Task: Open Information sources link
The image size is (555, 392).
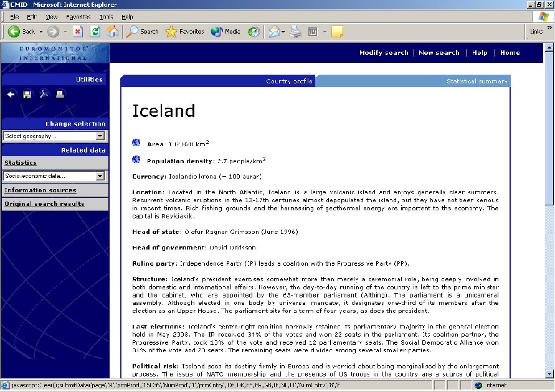Action: click(40, 190)
